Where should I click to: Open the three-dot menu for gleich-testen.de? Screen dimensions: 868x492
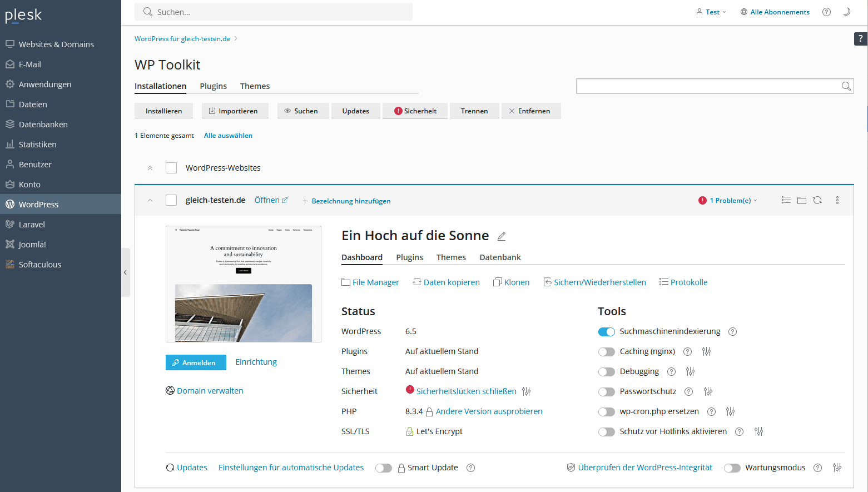(837, 200)
